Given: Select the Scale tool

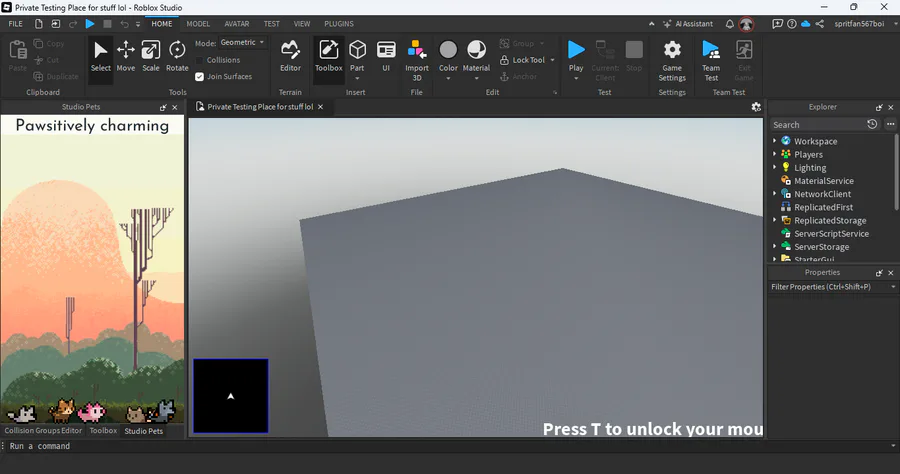Looking at the screenshot, I should pyautogui.click(x=151, y=56).
